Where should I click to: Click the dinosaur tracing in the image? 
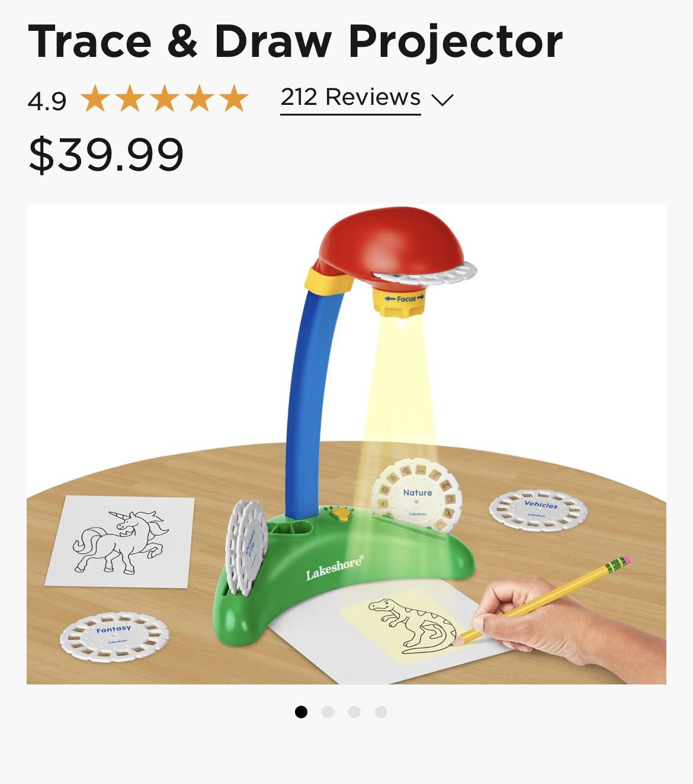click(413, 623)
